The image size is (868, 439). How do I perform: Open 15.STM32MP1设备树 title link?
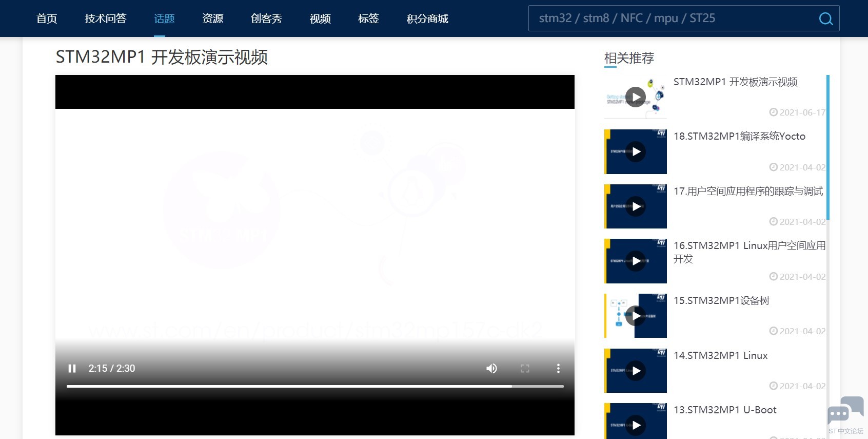click(x=721, y=301)
